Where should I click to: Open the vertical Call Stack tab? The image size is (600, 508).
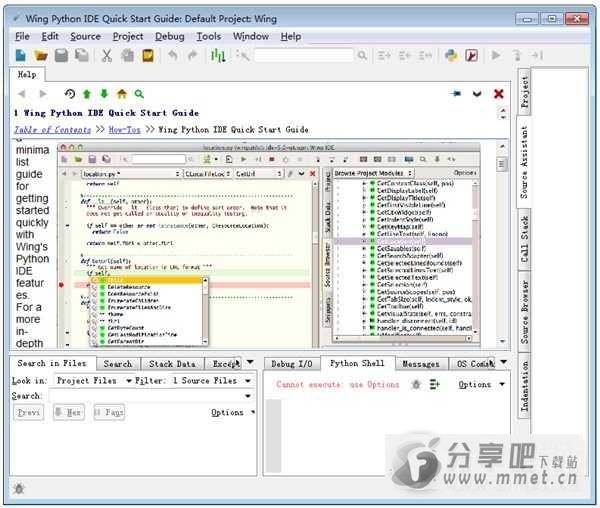click(x=524, y=239)
